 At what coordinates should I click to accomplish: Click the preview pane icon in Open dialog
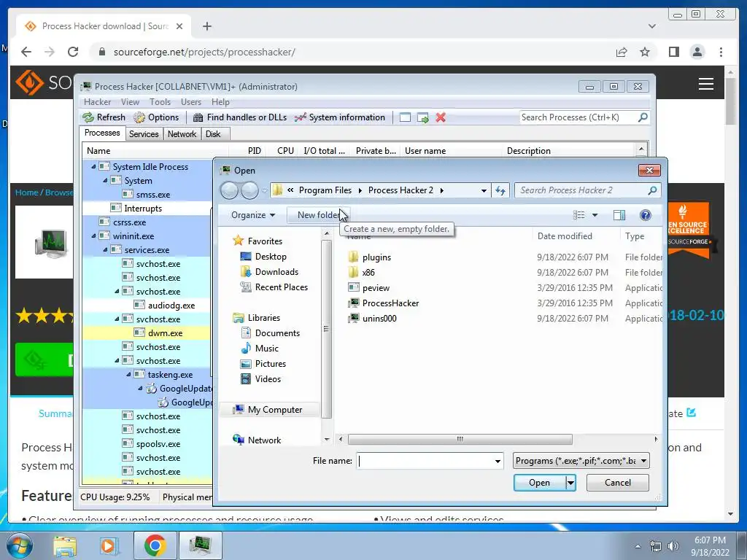[x=619, y=215]
